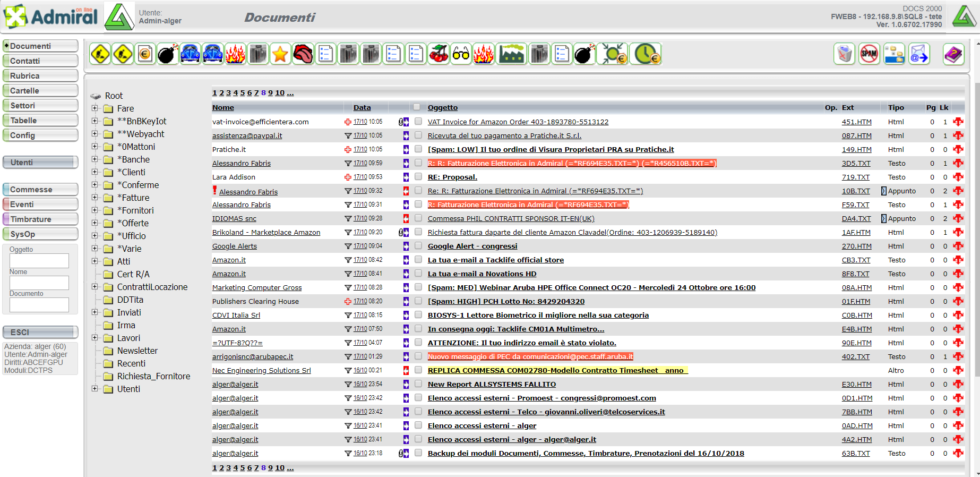The width and height of the screenshot is (980, 477).
Task: Open the purple help book icon
Action: click(953, 54)
